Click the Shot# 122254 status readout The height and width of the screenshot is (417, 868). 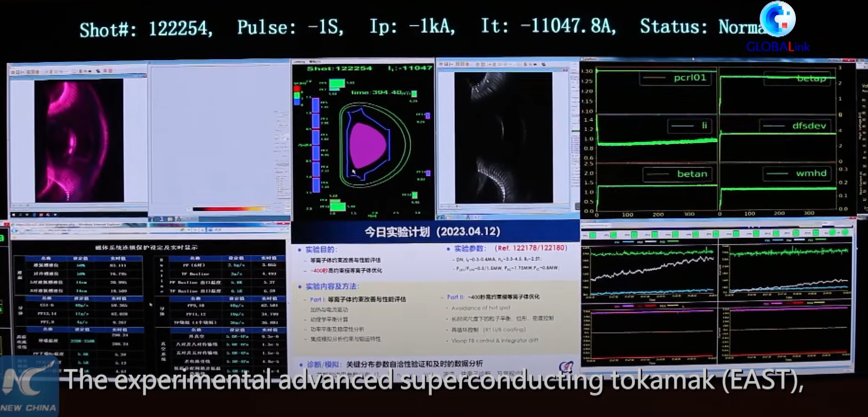click(146, 29)
